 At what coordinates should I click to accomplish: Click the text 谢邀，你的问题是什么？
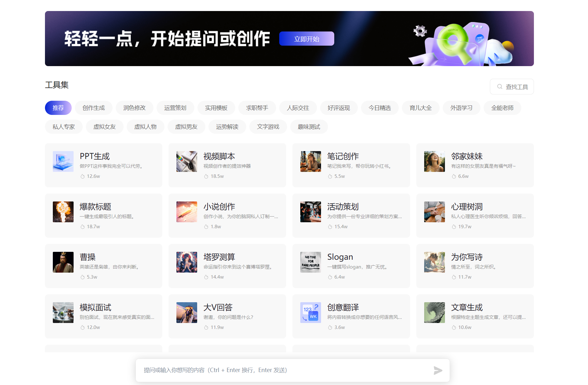228,317
